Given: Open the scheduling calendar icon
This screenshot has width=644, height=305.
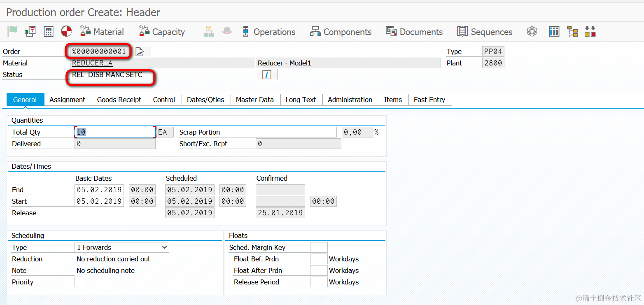Looking at the screenshot, I should 30,31.
